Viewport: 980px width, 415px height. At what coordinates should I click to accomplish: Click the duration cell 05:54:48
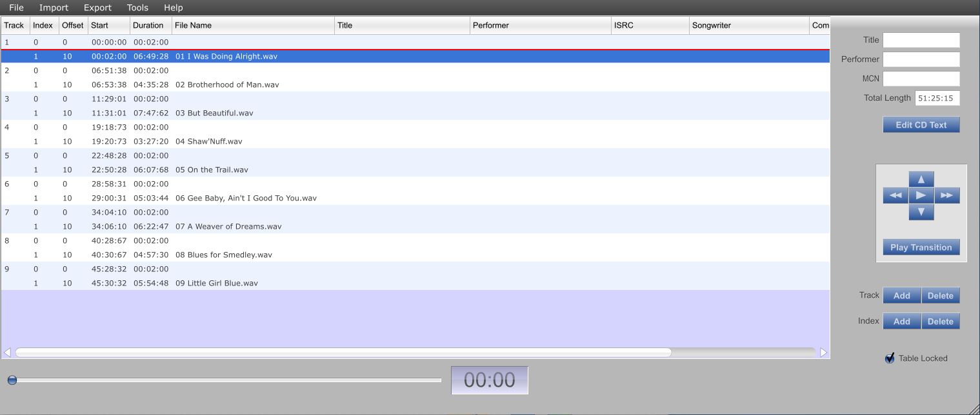151,283
